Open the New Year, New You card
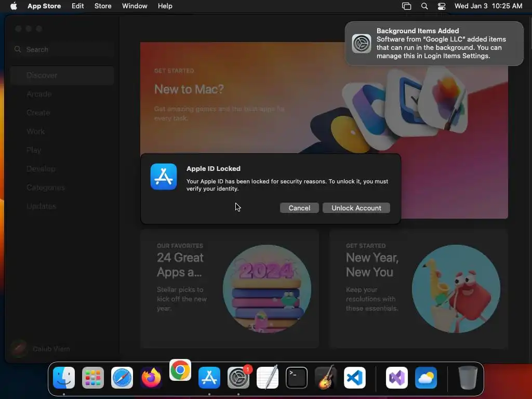 419,288
